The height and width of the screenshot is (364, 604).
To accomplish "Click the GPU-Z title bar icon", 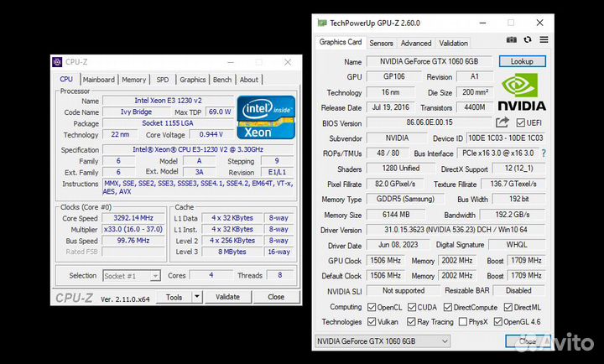I will point(321,23).
